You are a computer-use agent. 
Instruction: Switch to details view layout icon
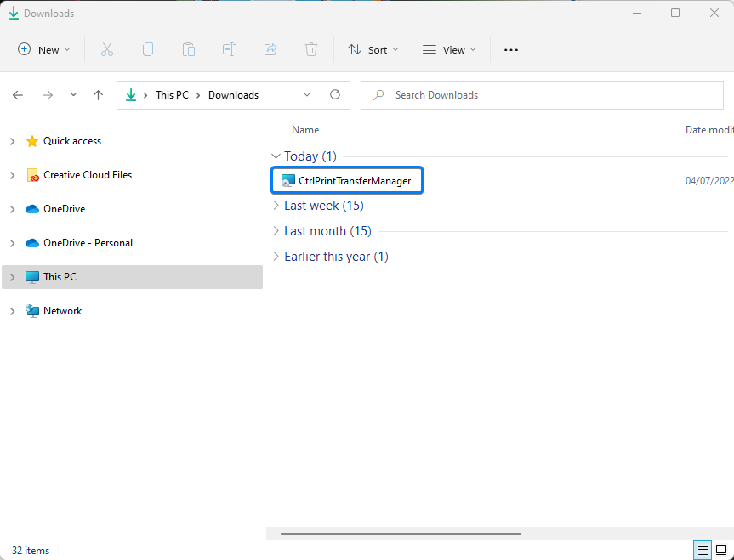coord(703,551)
